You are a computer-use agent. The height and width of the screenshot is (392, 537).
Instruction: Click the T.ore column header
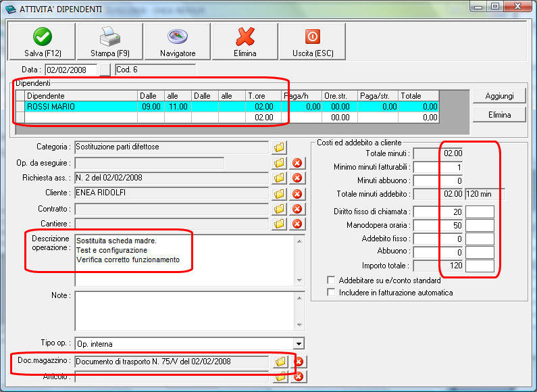pos(263,96)
